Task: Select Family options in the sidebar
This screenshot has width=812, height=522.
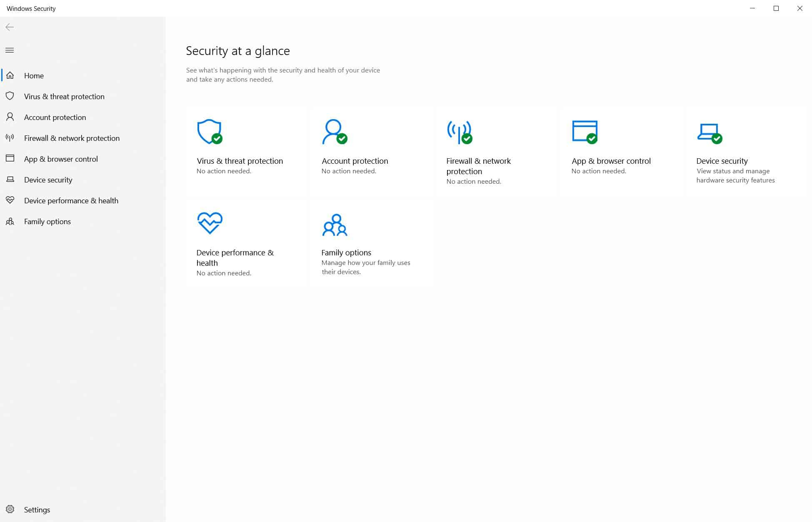Action: pos(47,222)
